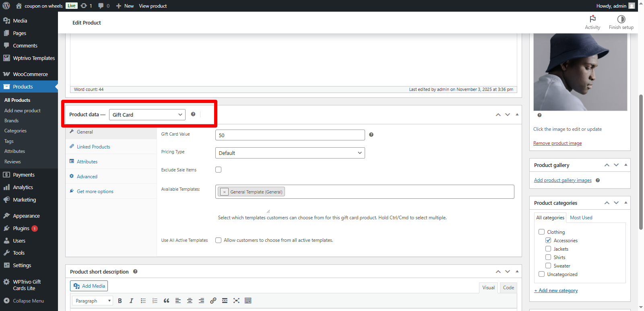Align text left
644x311 pixels.
(178, 301)
